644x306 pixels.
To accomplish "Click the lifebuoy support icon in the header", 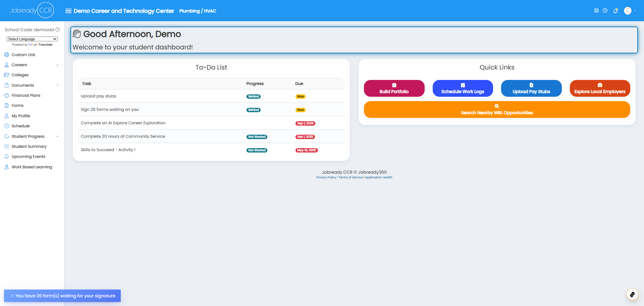I will [x=596, y=10].
